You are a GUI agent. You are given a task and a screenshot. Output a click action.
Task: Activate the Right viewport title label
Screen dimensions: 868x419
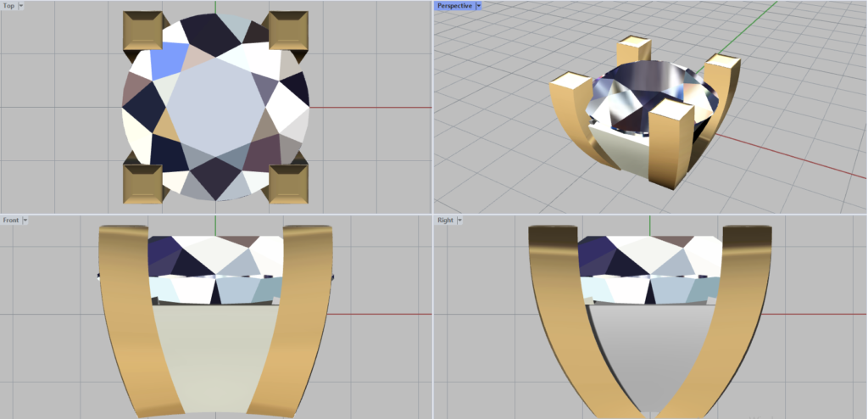point(445,220)
